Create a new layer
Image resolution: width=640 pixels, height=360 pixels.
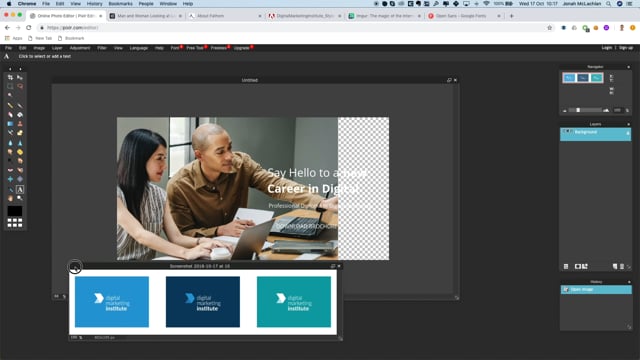point(615,267)
